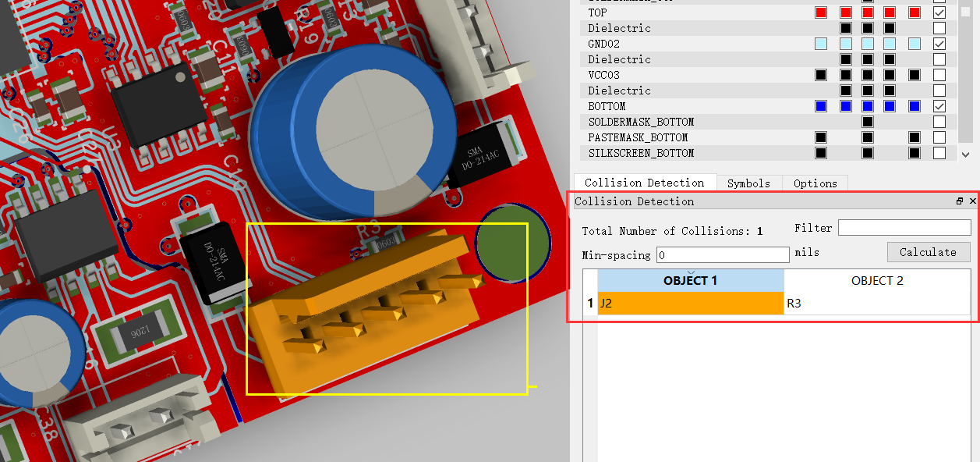Sort by the OBJECT 1 column header
The height and width of the screenshot is (462, 980).
point(690,281)
